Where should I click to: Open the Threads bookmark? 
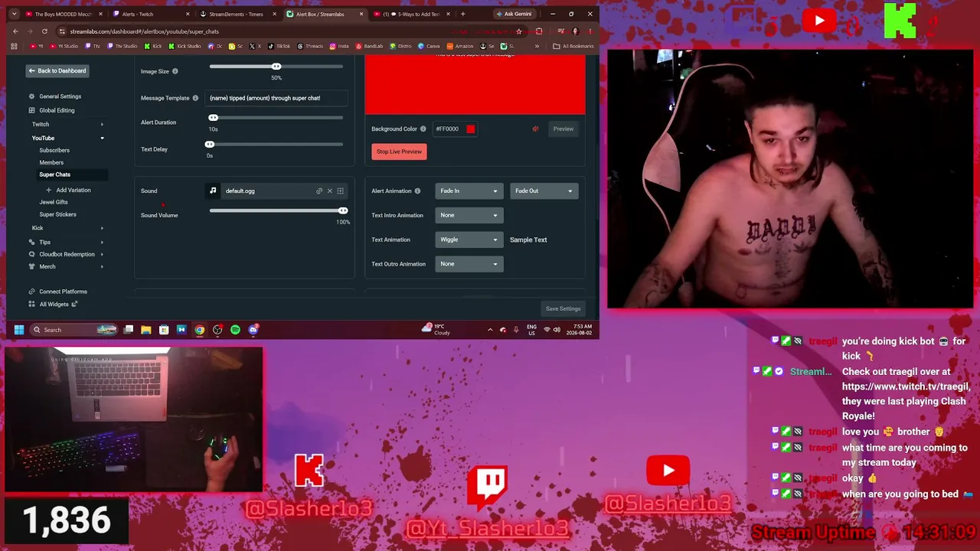tap(310, 46)
